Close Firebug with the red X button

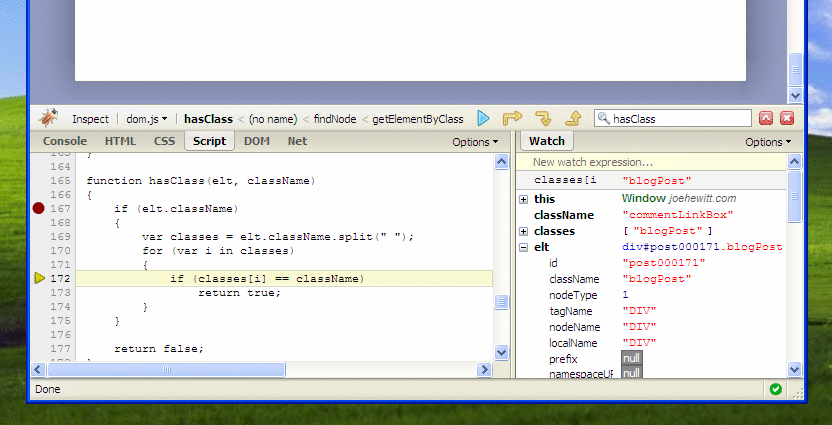787,118
